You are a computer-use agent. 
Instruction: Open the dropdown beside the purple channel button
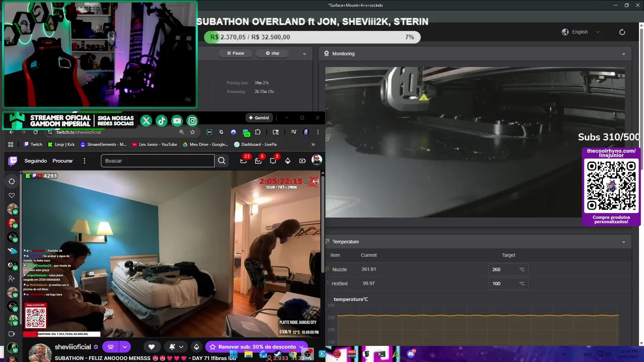click(x=125, y=347)
